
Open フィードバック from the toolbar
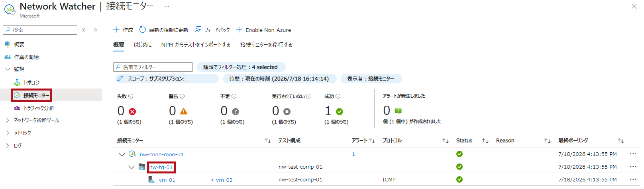212,30
